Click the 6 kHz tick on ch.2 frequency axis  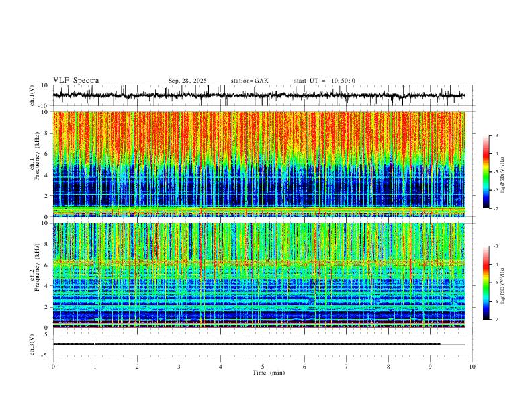pos(47,265)
